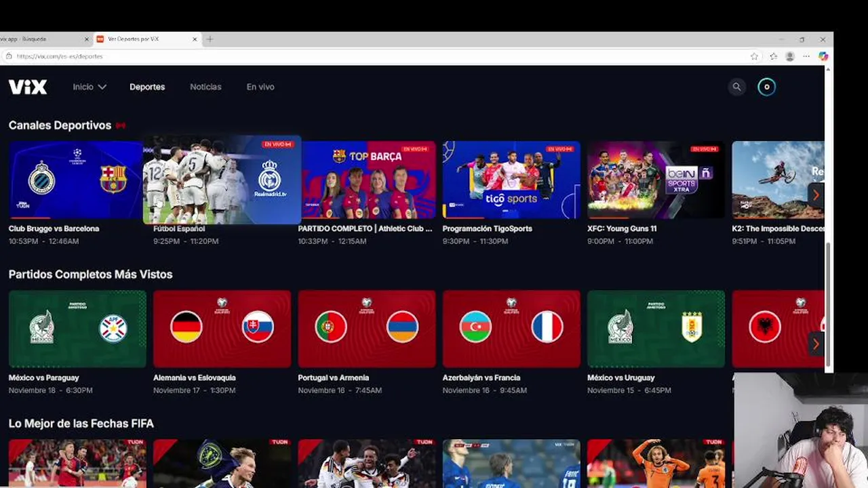Open the user profile circle icon
Image resolution: width=868 pixels, height=488 pixels.
pyautogui.click(x=766, y=87)
